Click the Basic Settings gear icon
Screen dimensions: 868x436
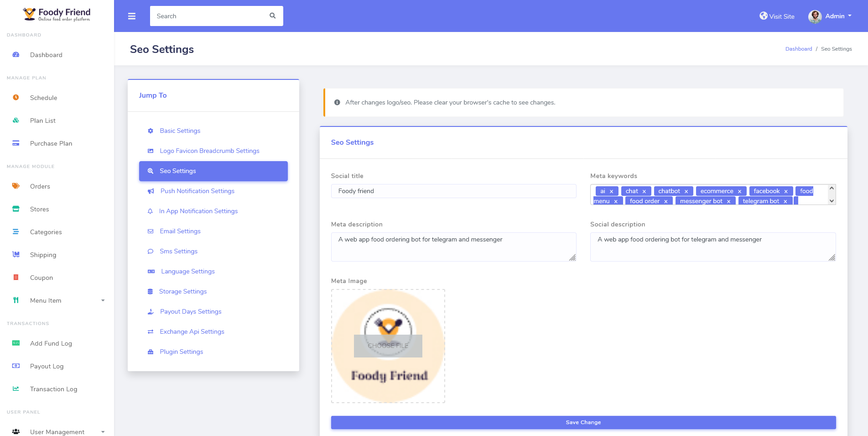151,131
